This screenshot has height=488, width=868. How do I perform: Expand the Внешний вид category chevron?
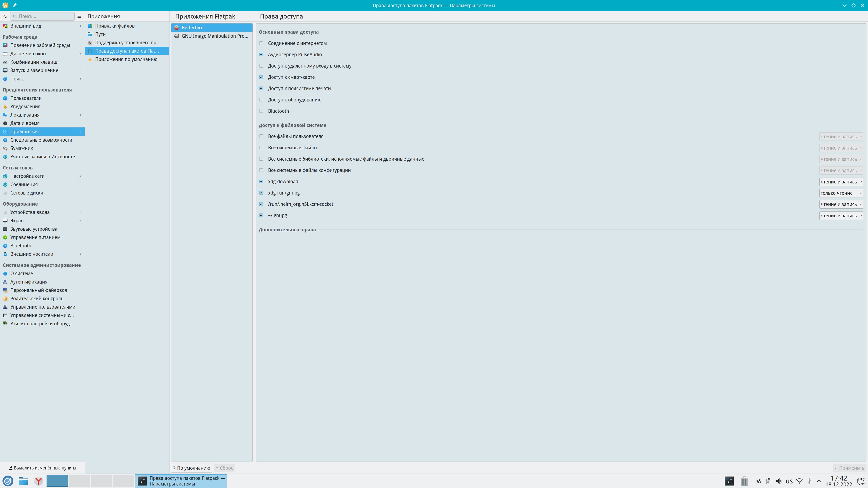(x=80, y=26)
